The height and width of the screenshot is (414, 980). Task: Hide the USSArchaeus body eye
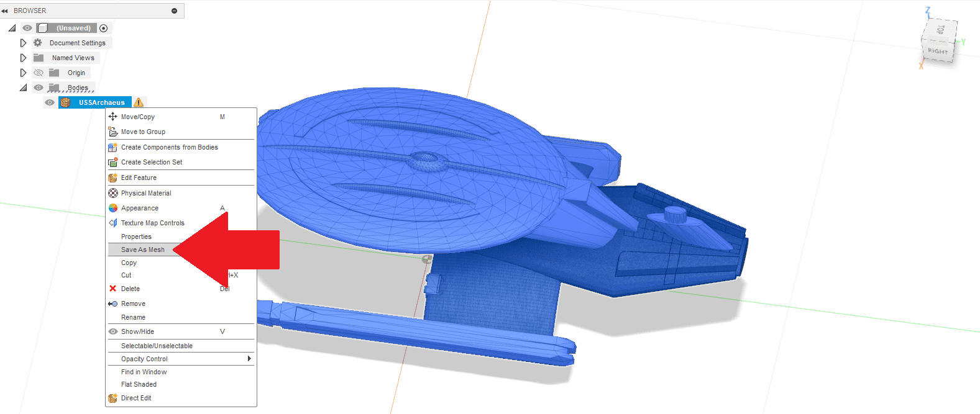[x=50, y=102]
